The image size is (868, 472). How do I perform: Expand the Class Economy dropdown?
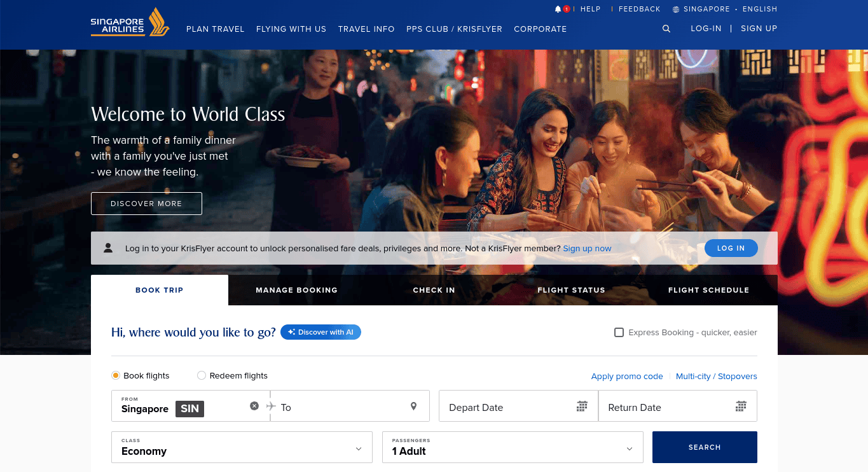point(242,447)
